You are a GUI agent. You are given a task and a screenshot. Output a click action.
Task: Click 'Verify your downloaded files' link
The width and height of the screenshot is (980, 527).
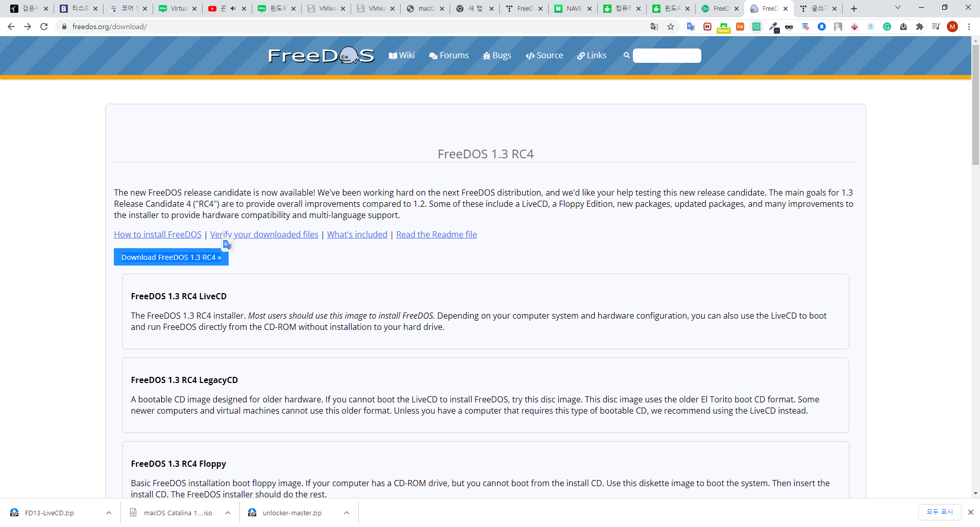coord(264,234)
